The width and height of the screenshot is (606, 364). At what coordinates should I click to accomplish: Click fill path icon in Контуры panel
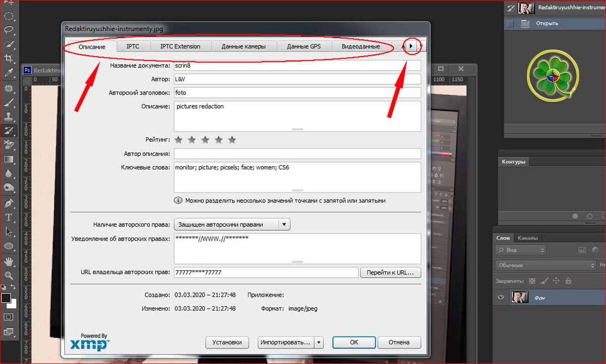click(575, 216)
